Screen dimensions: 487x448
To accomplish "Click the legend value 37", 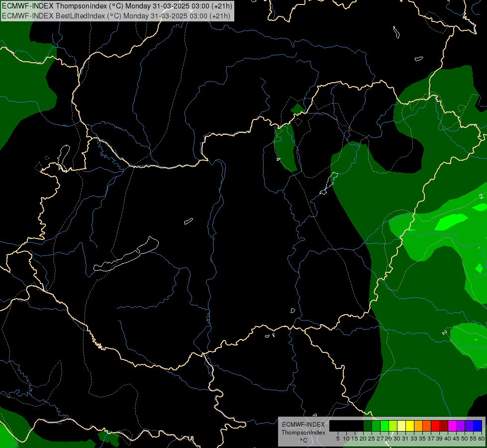I will (x=431, y=439).
